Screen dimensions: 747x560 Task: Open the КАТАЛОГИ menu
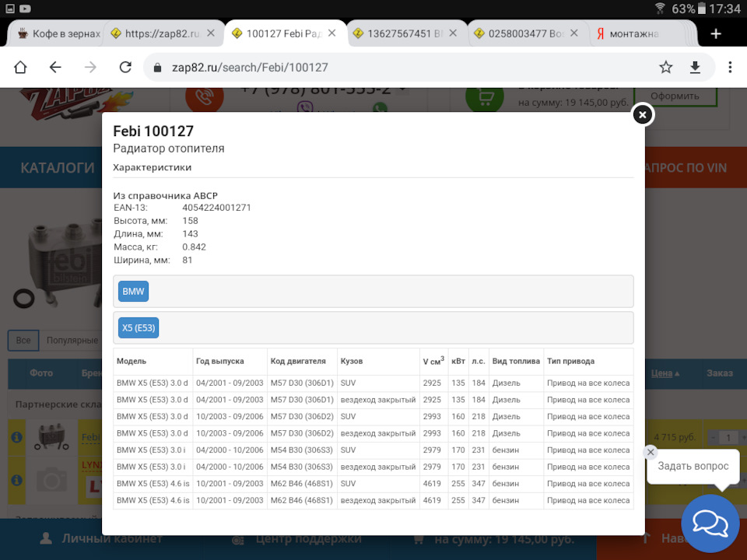tap(57, 168)
